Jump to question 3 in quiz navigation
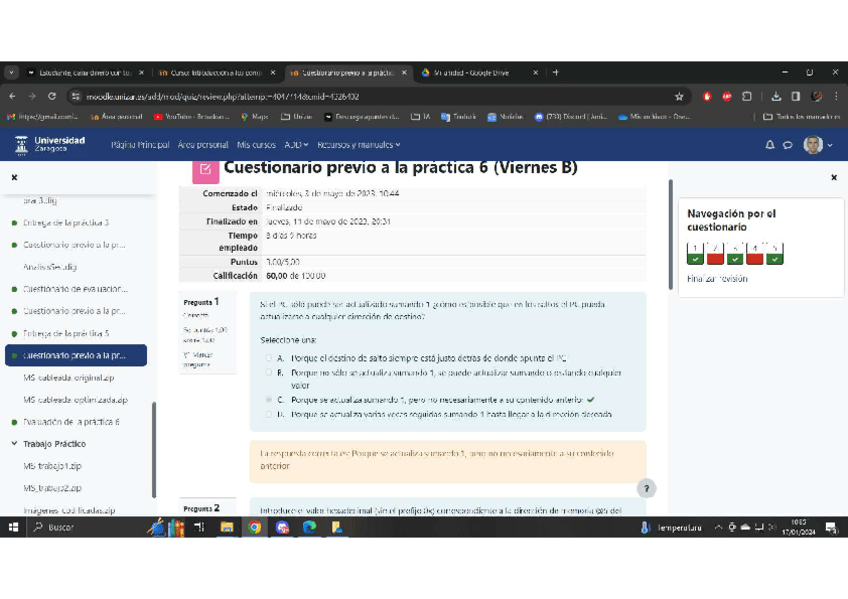 [735, 253]
